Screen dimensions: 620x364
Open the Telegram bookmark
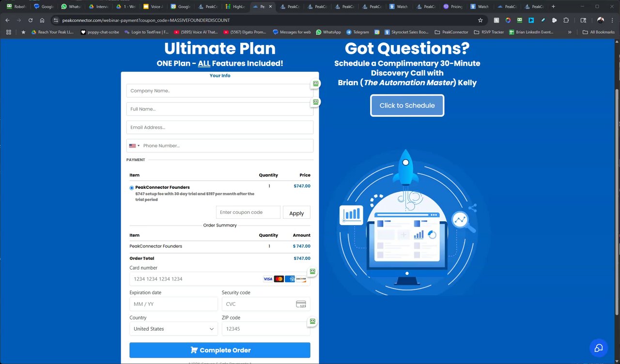tap(357, 32)
